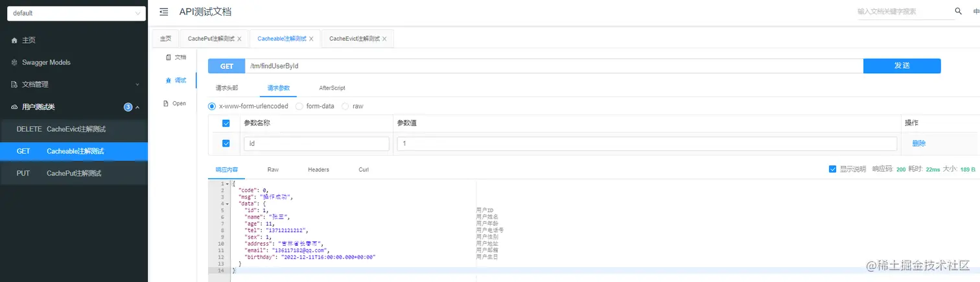Click the cloud icon beside 用户测试类
The height and width of the screenshot is (282, 980).
tap(14, 107)
